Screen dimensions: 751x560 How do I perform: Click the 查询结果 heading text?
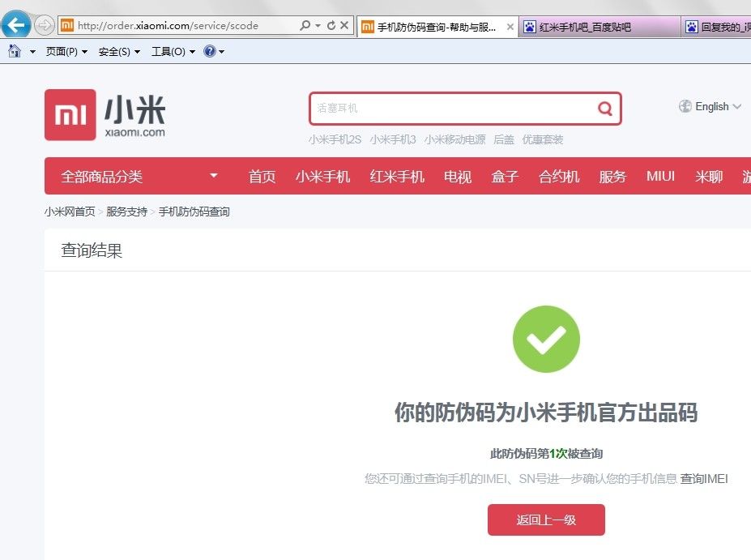tap(92, 250)
